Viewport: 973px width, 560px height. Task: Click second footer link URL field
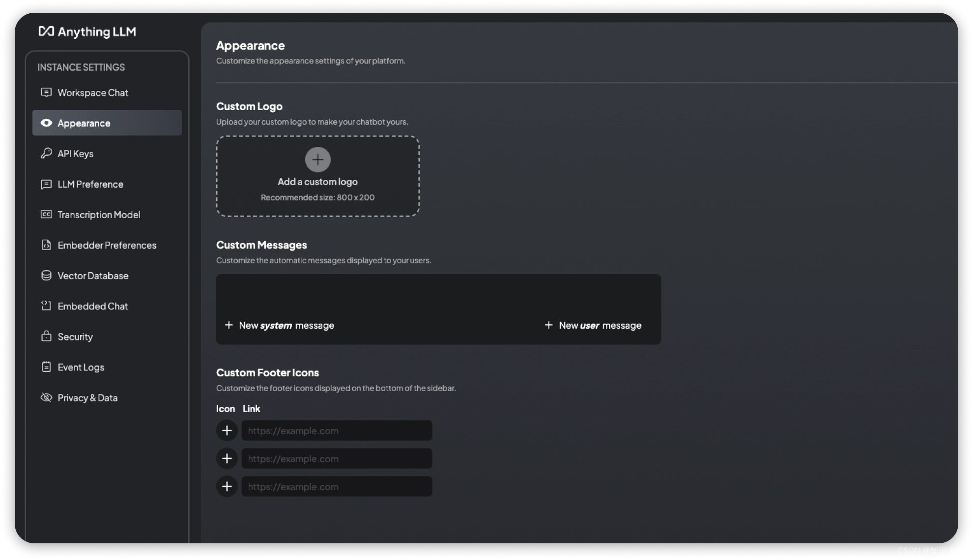(x=337, y=458)
